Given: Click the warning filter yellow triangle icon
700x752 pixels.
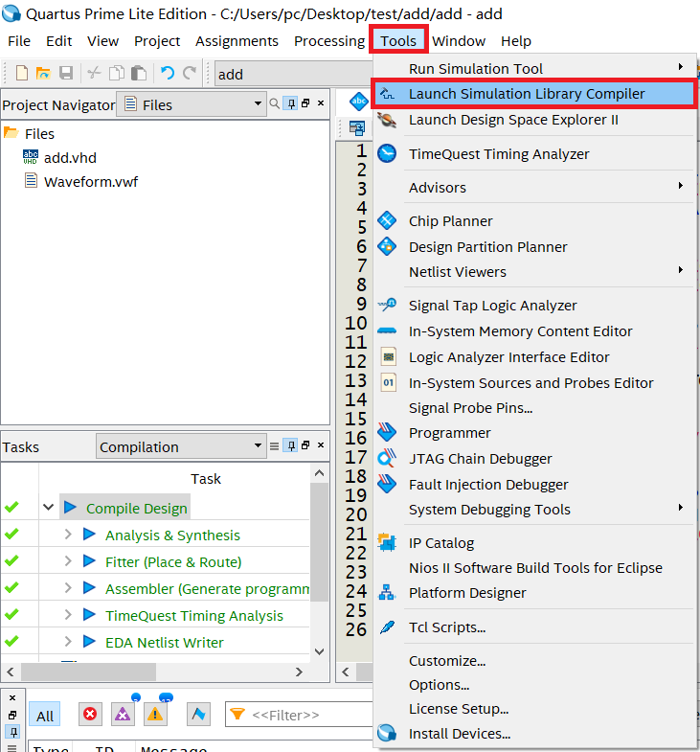Looking at the screenshot, I should 155,715.
